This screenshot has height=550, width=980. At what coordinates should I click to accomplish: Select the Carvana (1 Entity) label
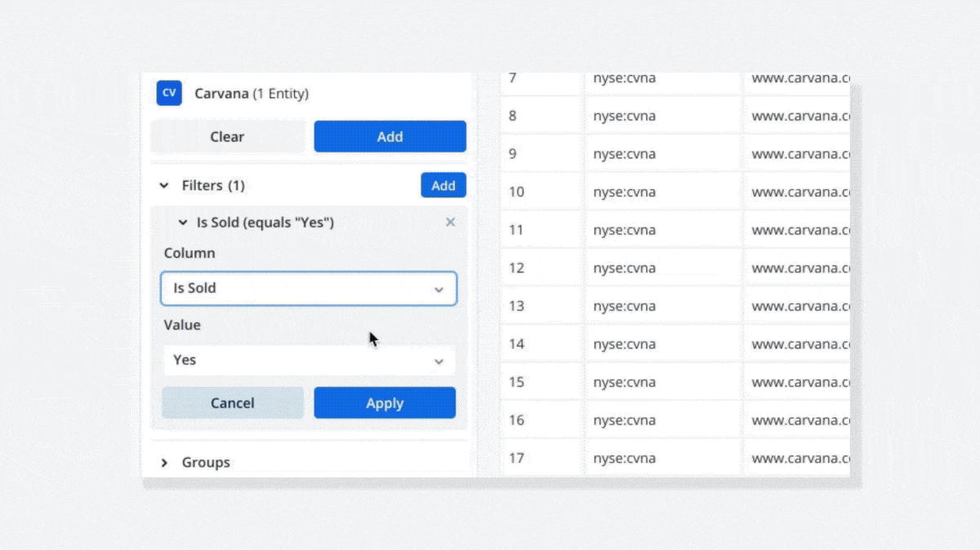[252, 94]
